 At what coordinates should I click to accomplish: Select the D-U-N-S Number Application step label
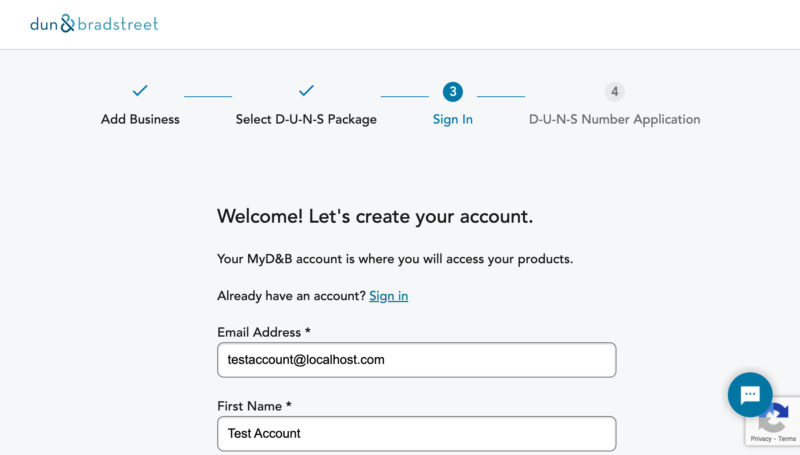614,119
